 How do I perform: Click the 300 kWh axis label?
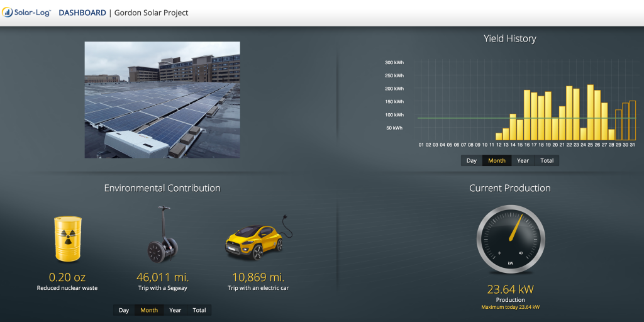point(394,62)
